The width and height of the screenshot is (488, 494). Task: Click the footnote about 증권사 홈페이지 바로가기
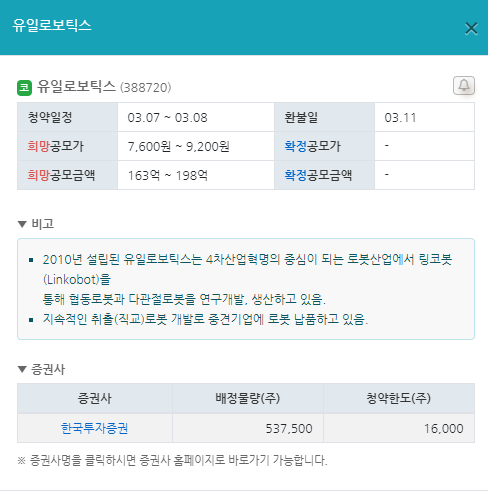172,461
